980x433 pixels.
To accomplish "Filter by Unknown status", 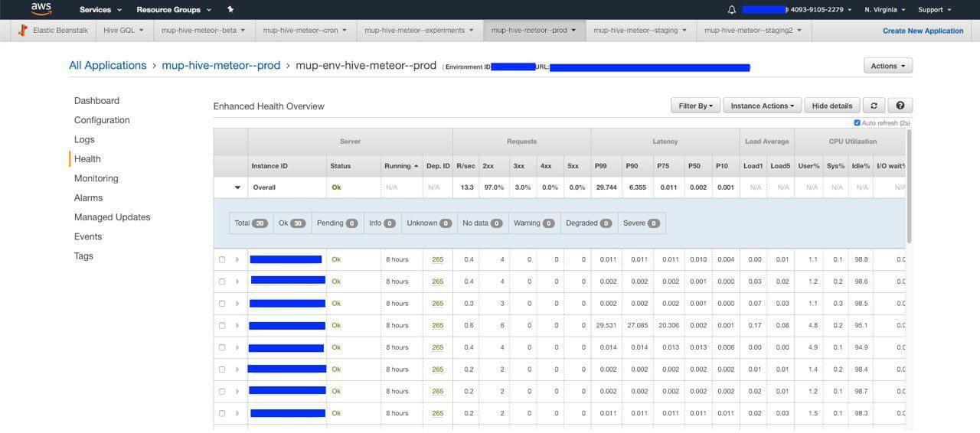I will click(x=430, y=223).
